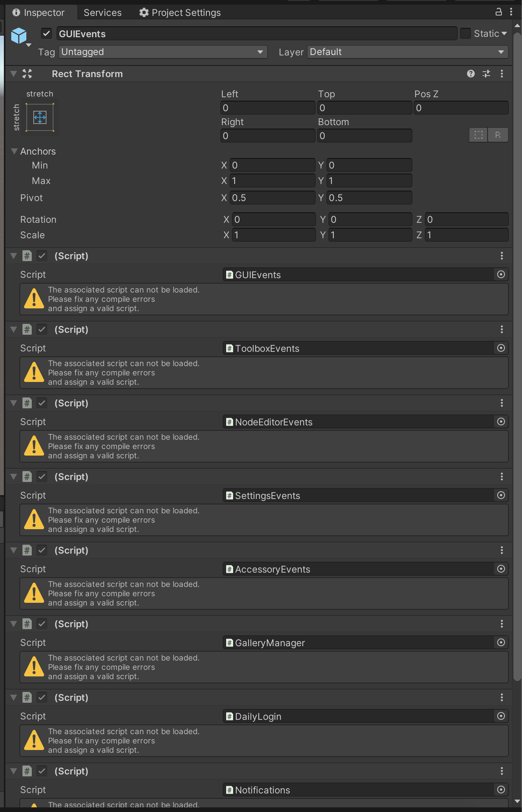Switch to the Services tab
The image size is (522, 812).
pyautogui.click(x=103, y=13)
